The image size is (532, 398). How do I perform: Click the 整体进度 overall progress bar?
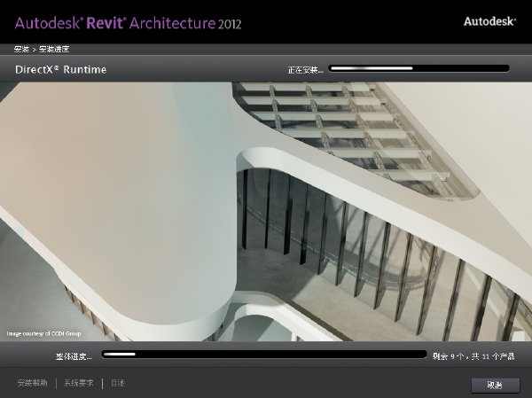(x=264, y=355)
